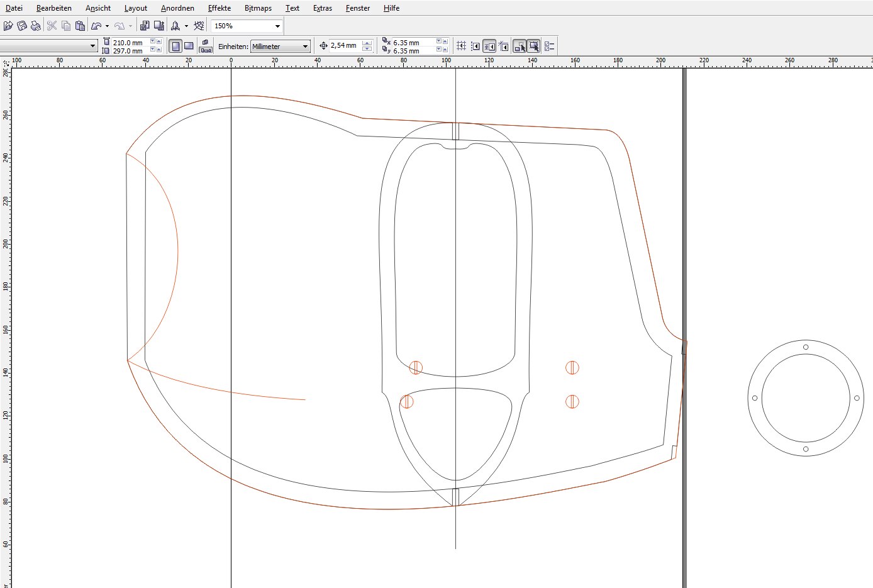This screenshot has width=873, height=588.
Task: Toggle draw complex objects when moving
Action: pyautogui.click(x=520, y=46)
